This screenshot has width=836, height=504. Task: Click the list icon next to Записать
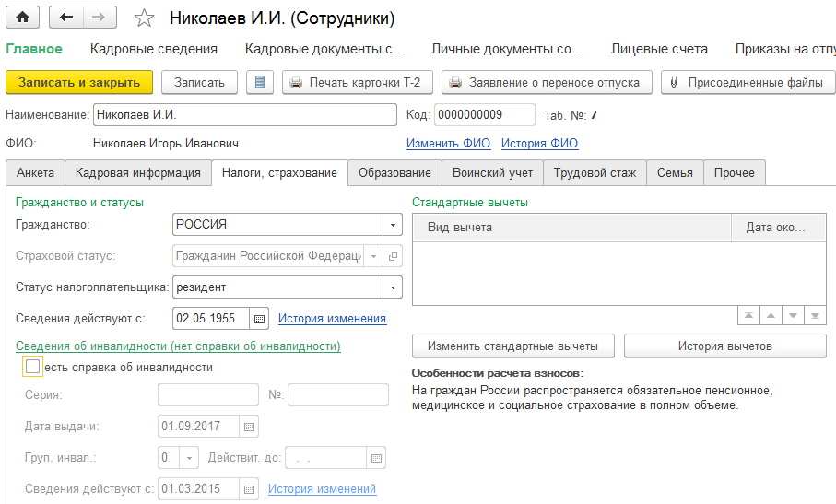point(260,83)
